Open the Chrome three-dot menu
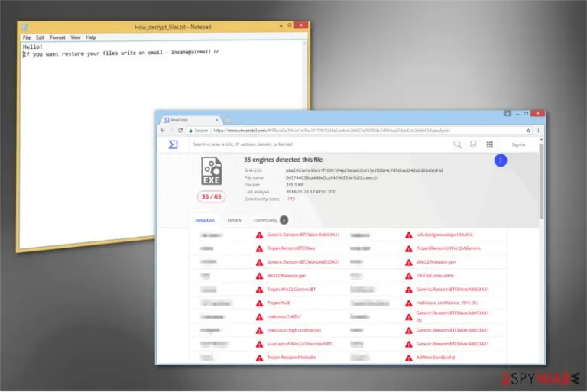Screen dimensions: 587x392 (538, 131)
